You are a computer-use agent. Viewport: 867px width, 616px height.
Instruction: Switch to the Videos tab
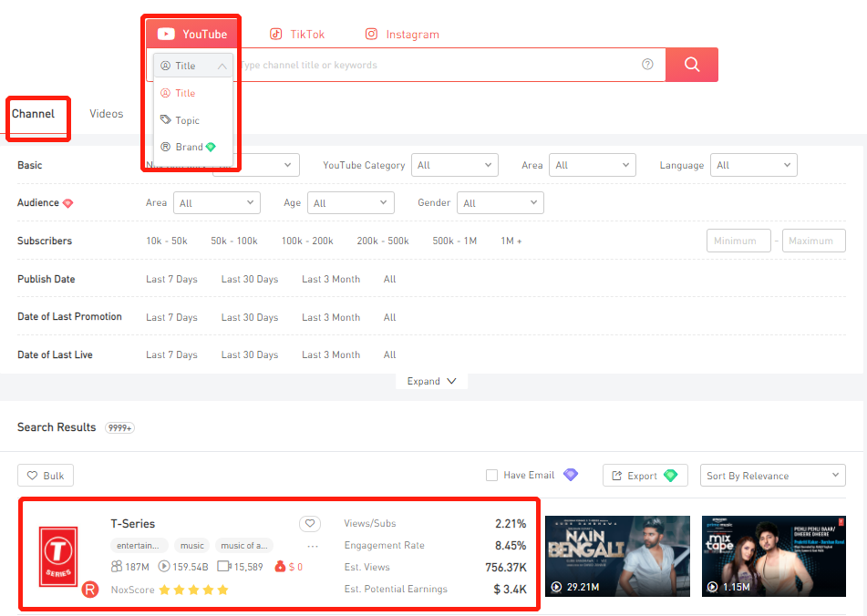point(106,114)
